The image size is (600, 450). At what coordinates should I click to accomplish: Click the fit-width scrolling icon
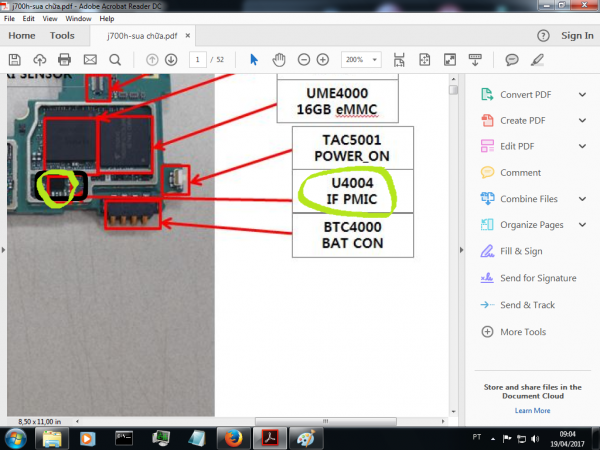click(x=399, y=60)
